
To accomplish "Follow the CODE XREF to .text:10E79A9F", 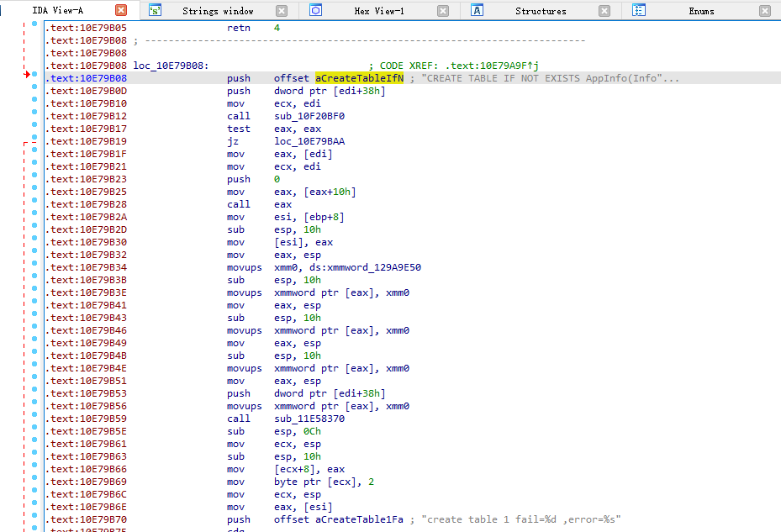I will (495, 65).
